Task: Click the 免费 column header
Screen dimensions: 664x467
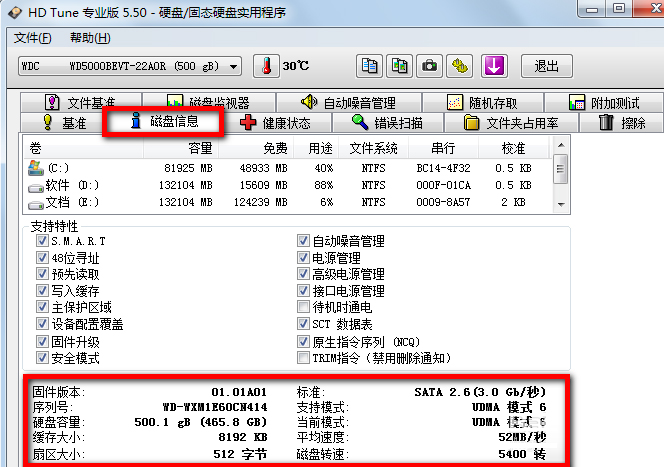Action: [x=256, y=148]
